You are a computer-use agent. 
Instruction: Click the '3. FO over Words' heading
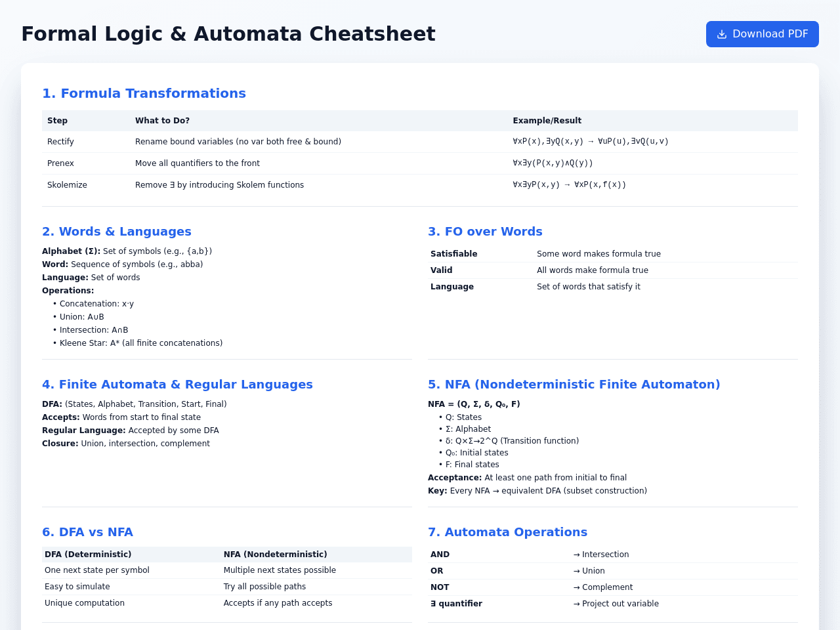tap(485, 232)
